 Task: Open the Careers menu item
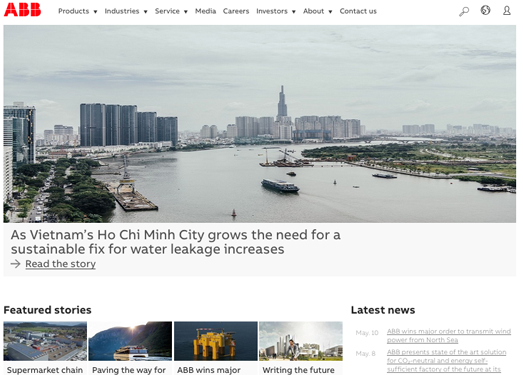236,11
